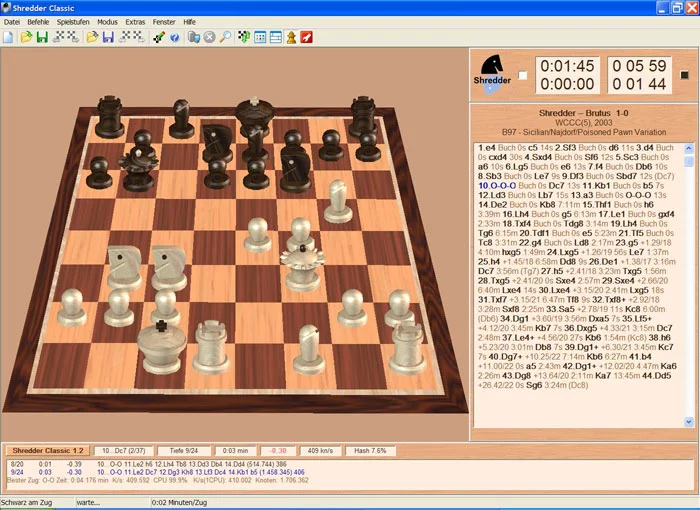Click the Hash 7.6% field
Image resolution: width=700 pixels, height=510 pixels.
click(x=370, y=451)
